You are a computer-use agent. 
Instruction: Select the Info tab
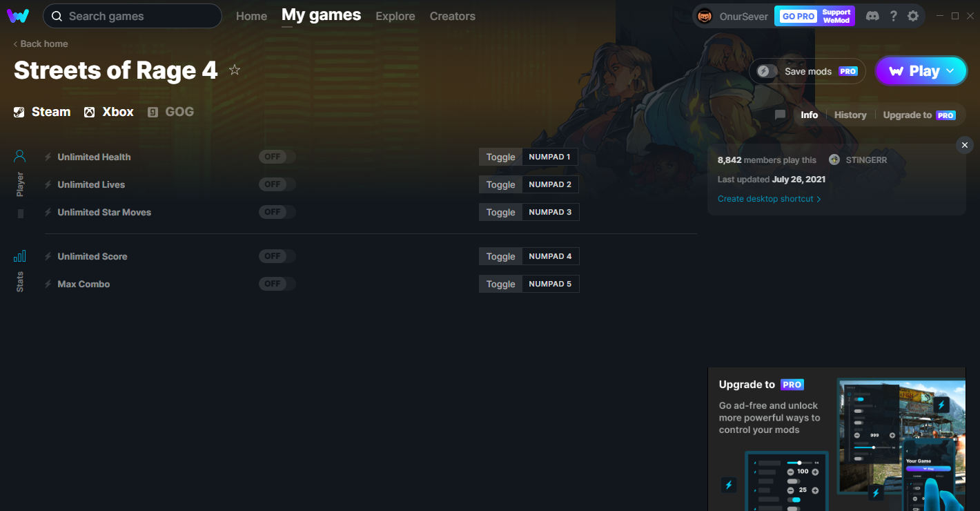(810, 115)
